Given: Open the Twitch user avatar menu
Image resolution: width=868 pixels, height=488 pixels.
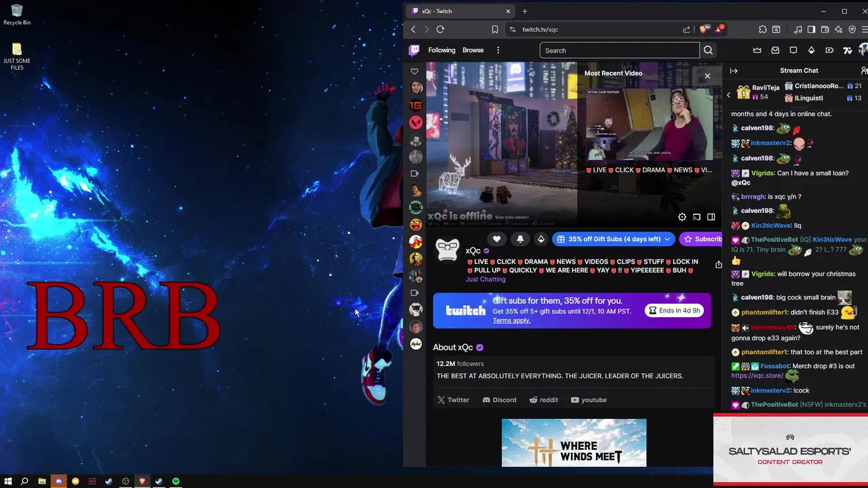Looking at the screenshot, I should click(863, 50).
